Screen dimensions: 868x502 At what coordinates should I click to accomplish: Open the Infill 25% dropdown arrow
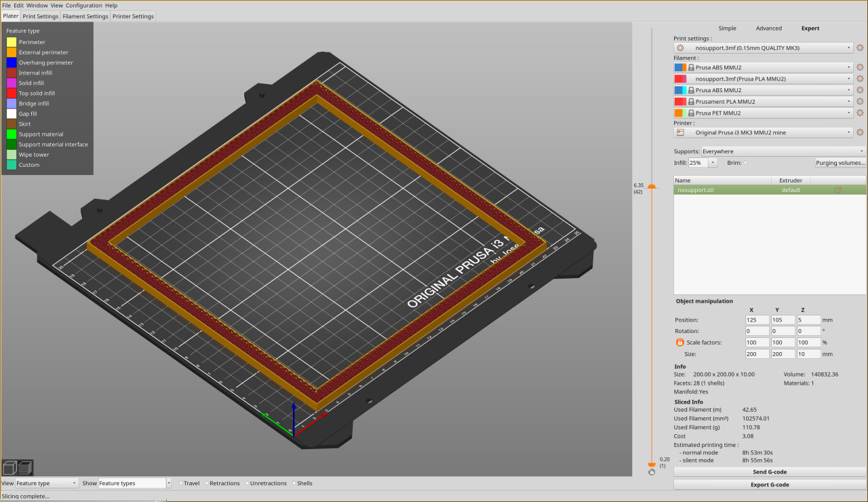click(x=713, y=163)
